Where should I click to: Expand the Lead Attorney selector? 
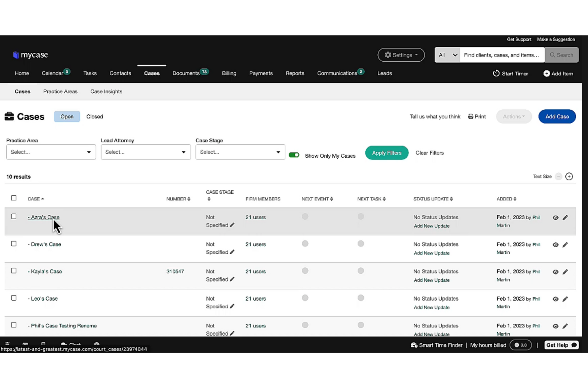tap(145, 152)
